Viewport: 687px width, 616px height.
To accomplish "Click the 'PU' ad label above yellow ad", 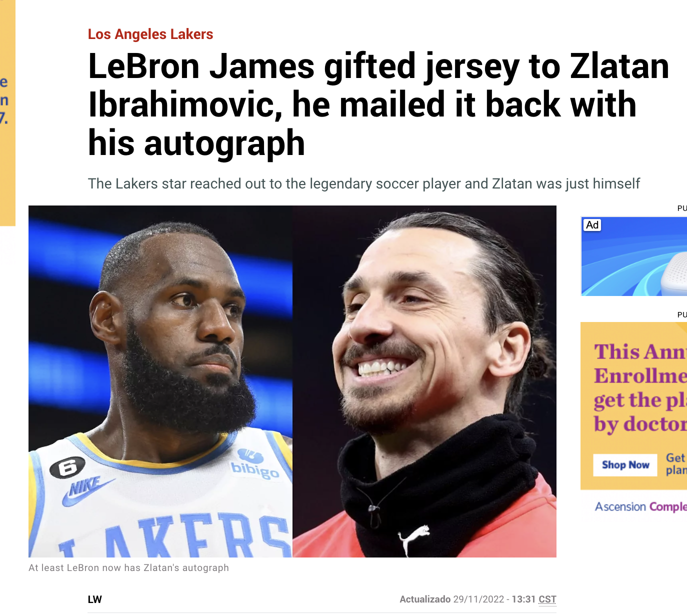I will pyautogui.click(x=682, y=314).
